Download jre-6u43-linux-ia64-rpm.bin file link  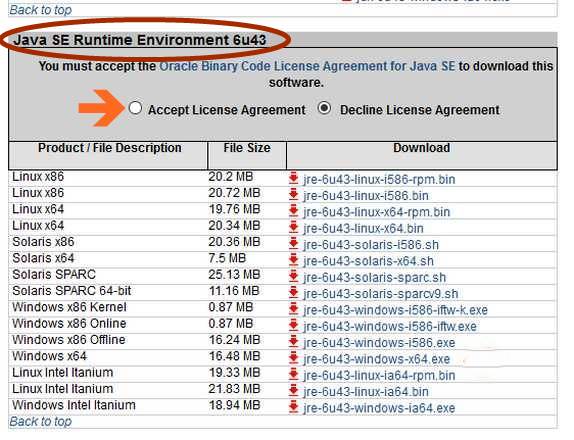[x=379, y=375]
